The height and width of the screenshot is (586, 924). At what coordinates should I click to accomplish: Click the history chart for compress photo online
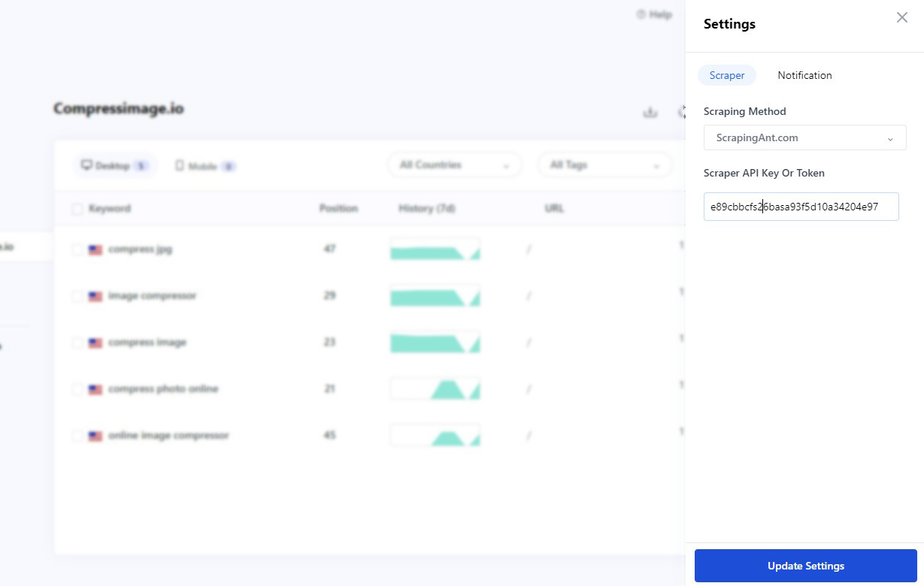coord(435,388)
